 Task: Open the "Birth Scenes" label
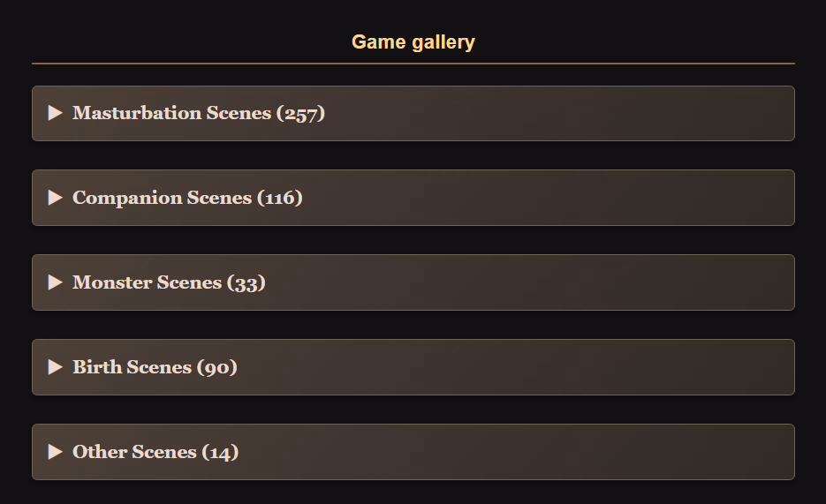point(132,367)
